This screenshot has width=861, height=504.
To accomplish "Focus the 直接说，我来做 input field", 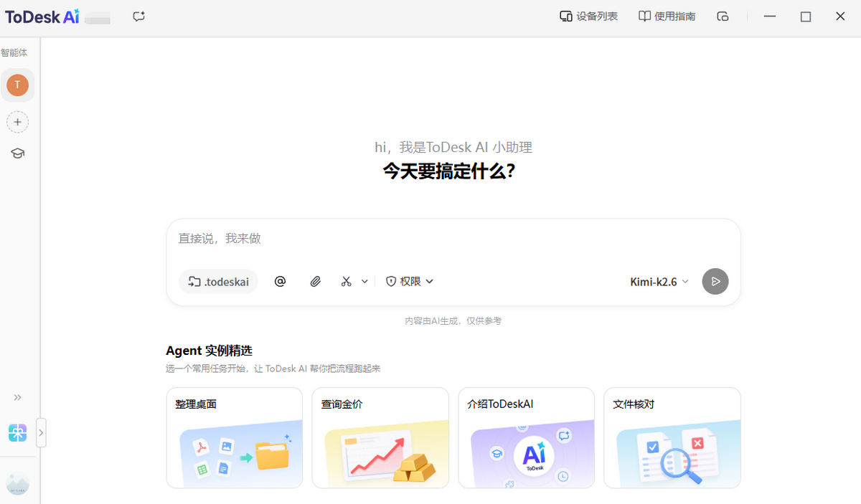I will (453, 239).
